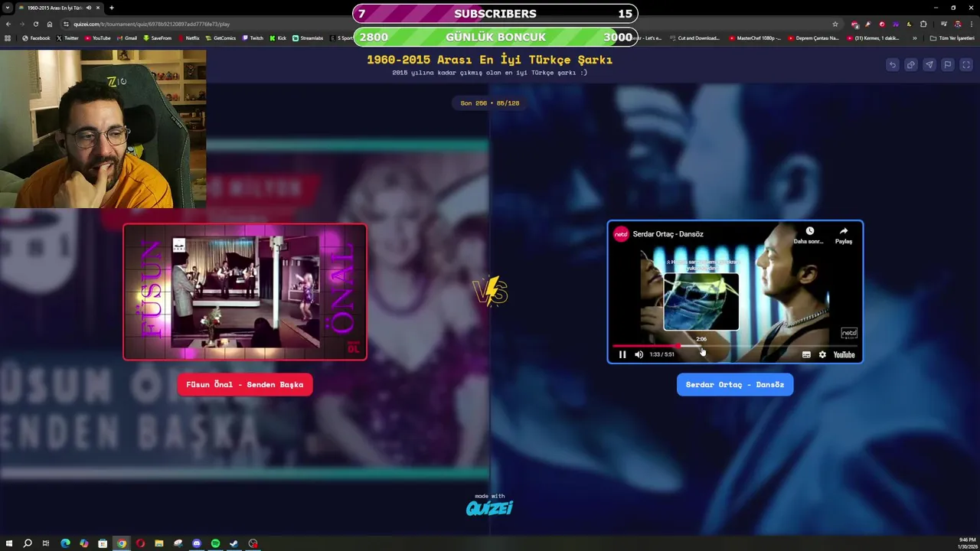Open Spotify from the taskbar
980x551 pixels.
[x=215, y=543]
